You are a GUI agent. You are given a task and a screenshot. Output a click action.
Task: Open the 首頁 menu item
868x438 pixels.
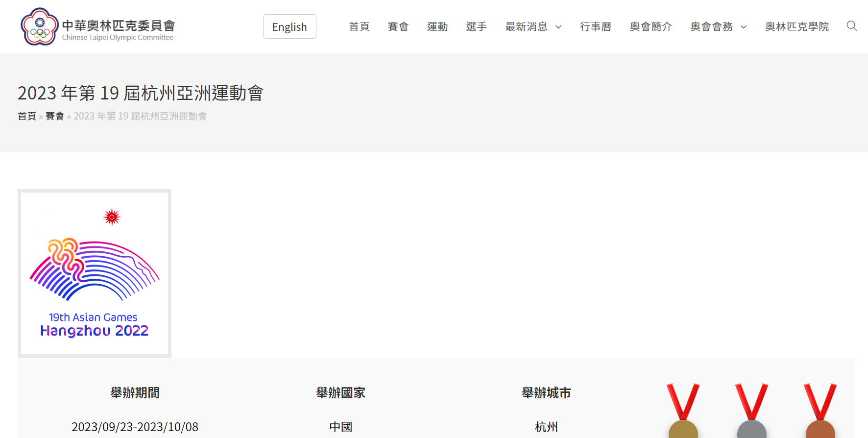coord(359,26)
